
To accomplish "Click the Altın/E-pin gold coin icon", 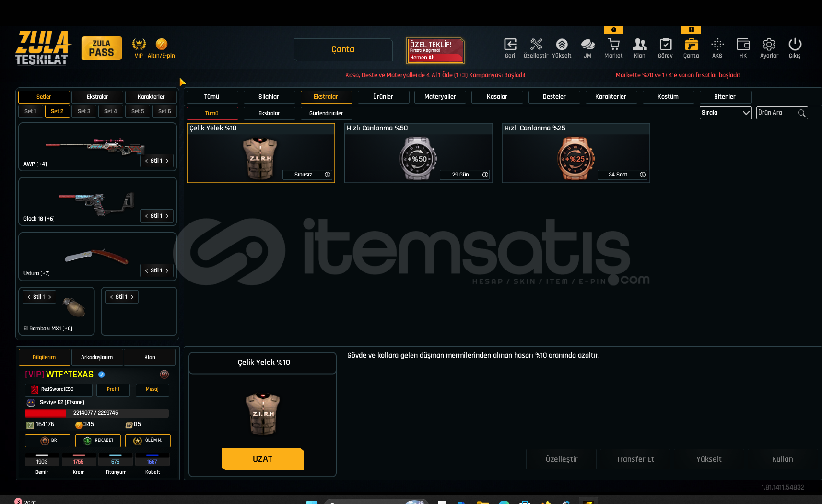I will [162, 44].
